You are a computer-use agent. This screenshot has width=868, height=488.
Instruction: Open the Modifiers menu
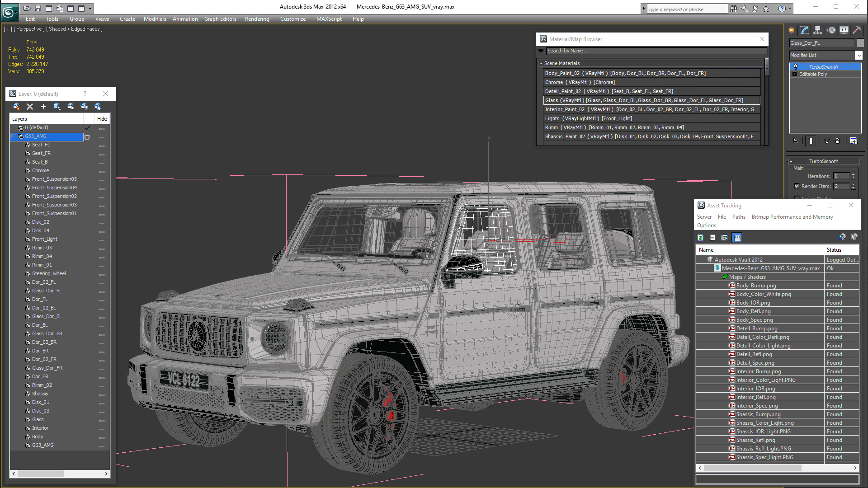pos(155,19)
